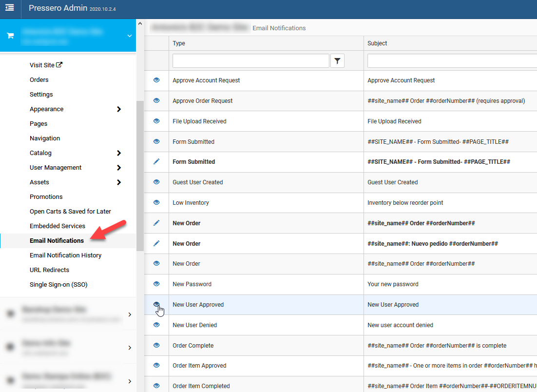Toggle the hamburger sidebar menu icon

(10, 8)
